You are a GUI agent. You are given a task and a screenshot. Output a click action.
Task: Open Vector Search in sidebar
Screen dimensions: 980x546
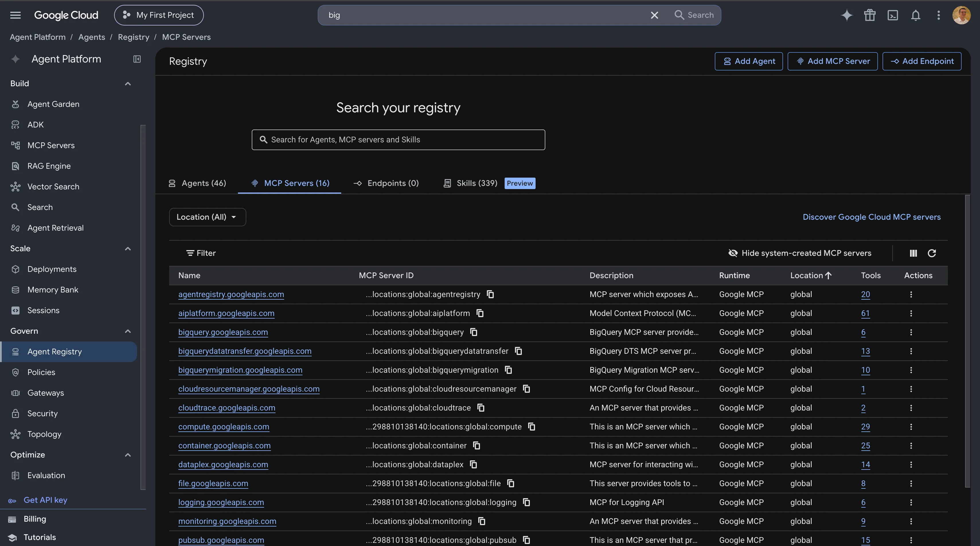click(53, 187)
